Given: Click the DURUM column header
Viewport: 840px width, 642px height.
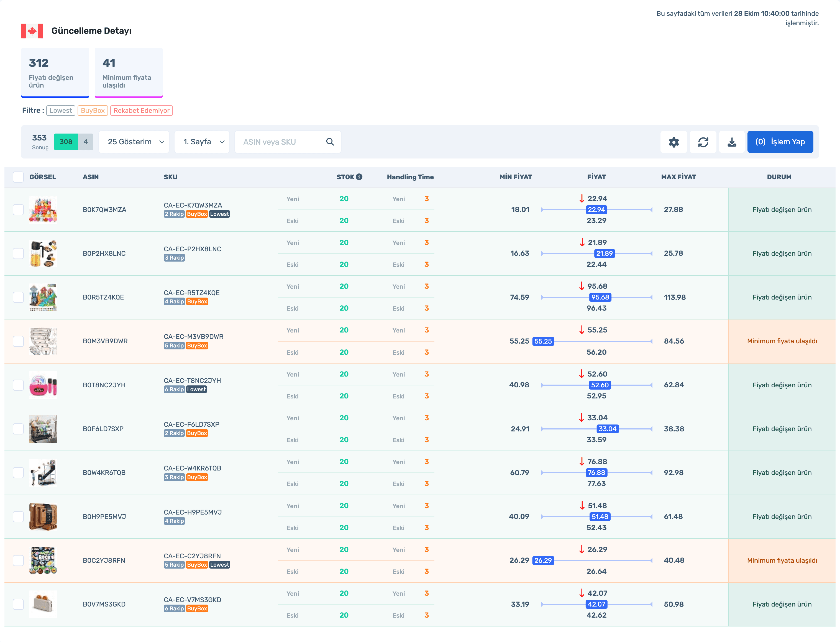Looking at the screenshot, I should [x=779, y=177].
